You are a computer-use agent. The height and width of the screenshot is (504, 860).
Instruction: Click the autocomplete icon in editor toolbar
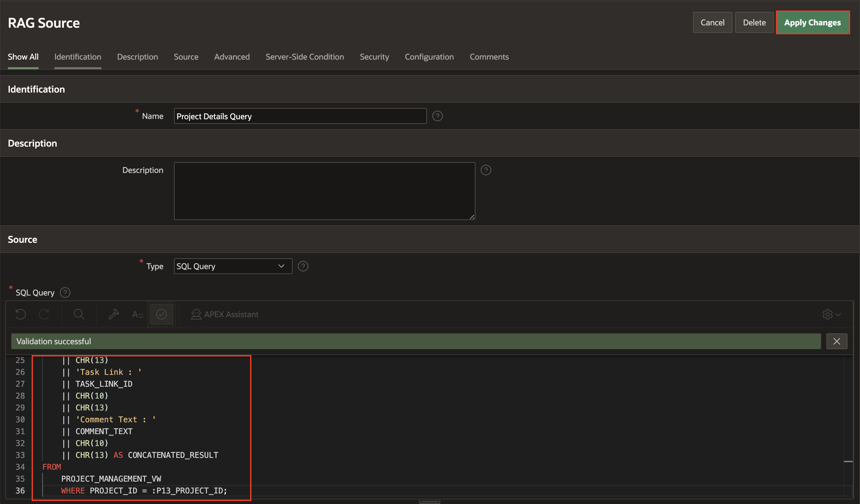click(x=137, y=314)
